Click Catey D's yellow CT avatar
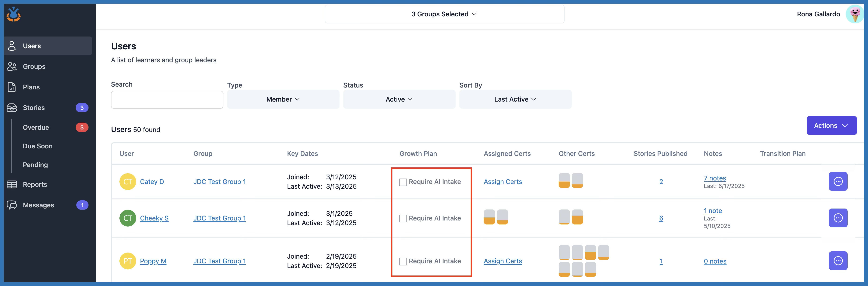This screenshot has height=286, width=868. click(x=128, y=182)
